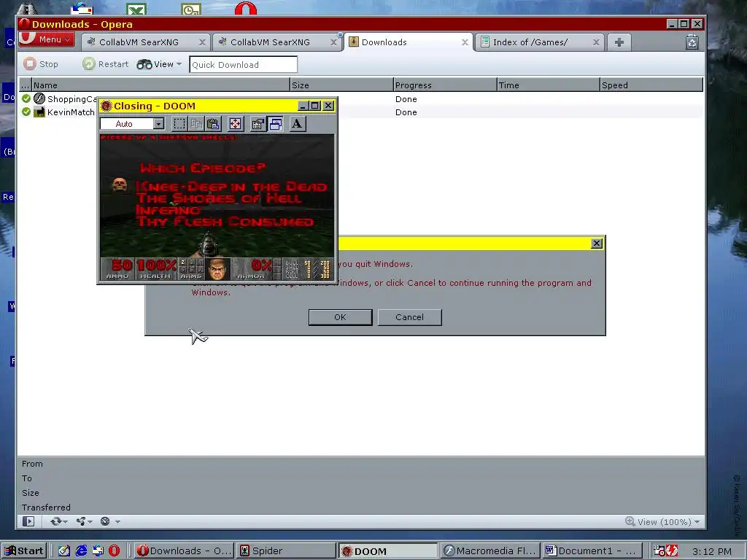Select The Shores of Hell episode

point(219,198)
